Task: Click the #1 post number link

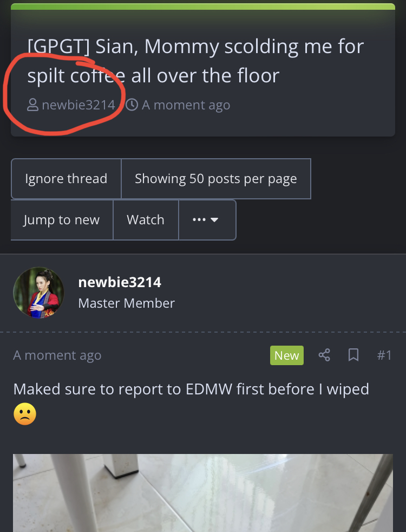Action: click(384, 355)
